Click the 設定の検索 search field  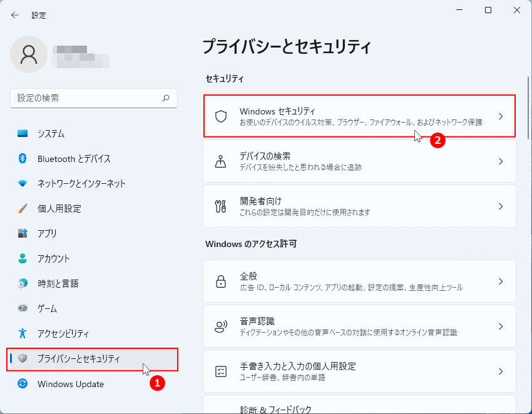(88, 98)
